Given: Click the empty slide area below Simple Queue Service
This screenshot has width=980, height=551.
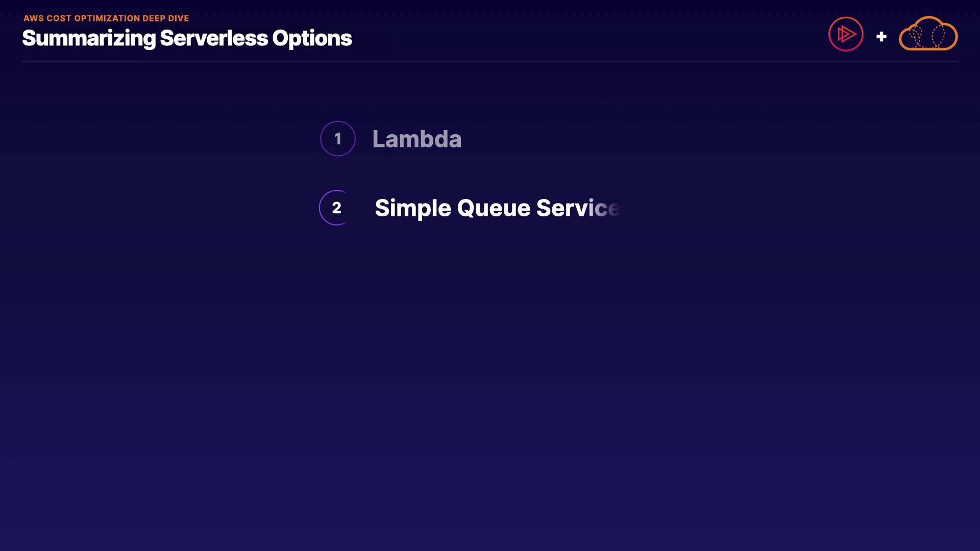Looking at the screenshot, I should [x=490, y=357].
